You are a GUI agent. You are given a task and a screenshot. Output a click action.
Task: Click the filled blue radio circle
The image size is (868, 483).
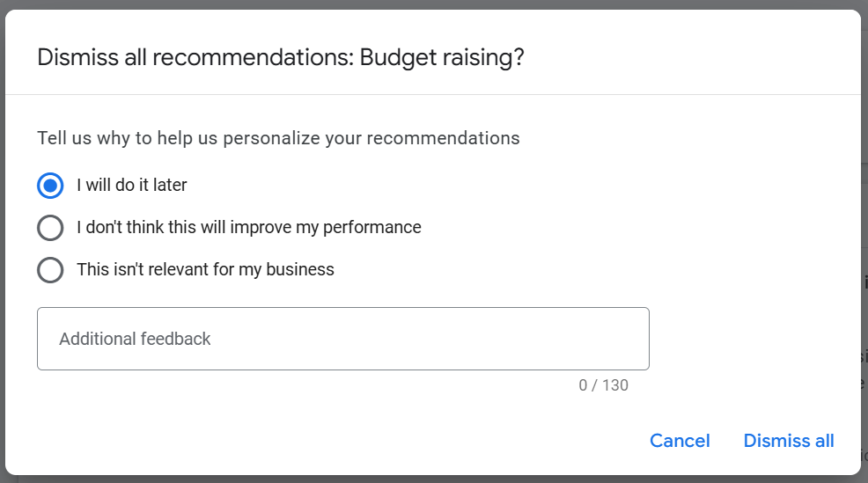pyautogui.click(x=50, y=186)
